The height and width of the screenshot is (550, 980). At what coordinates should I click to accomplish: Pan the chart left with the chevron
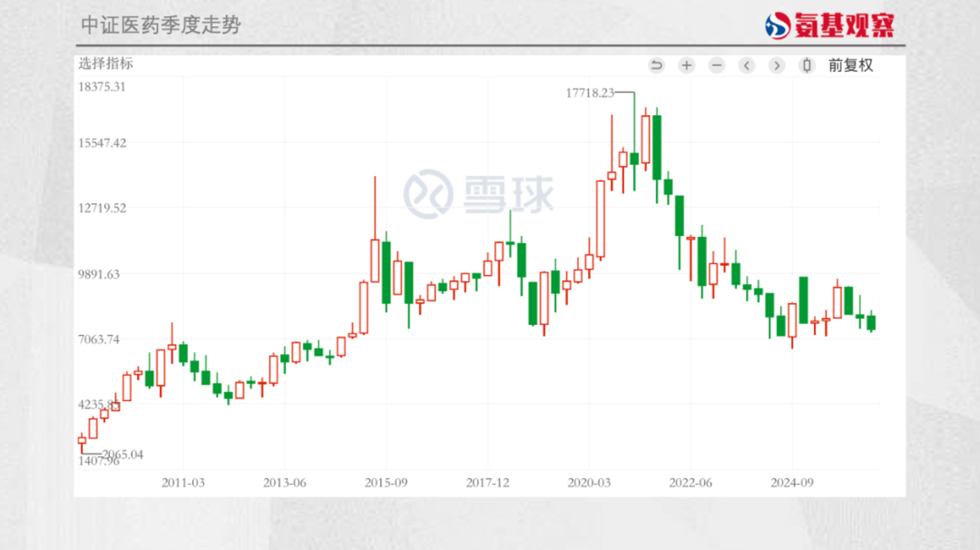(747, 65)
